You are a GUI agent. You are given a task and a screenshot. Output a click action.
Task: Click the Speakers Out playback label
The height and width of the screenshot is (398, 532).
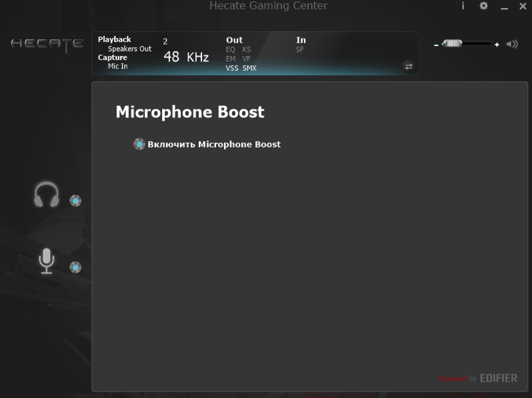130,49
